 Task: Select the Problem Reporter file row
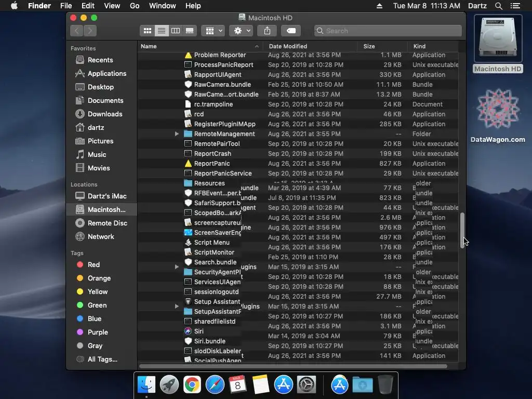click(298, 55)
